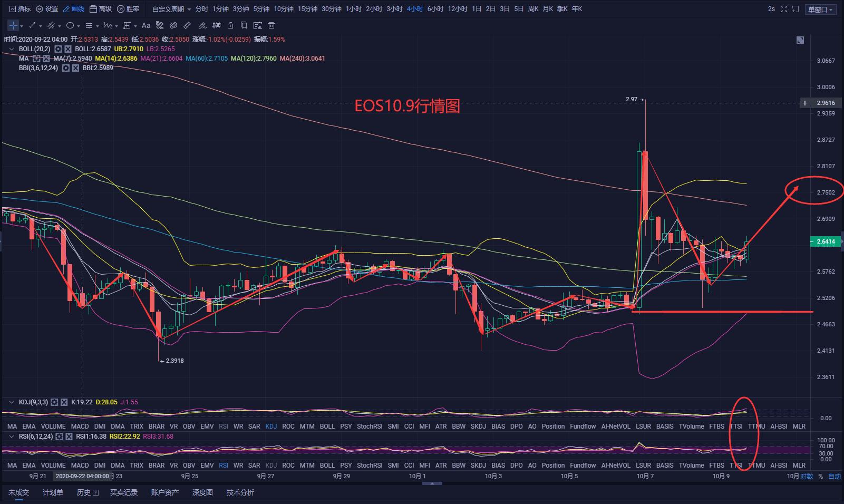Collapse the KDJ panel chevron

(12, 402)
